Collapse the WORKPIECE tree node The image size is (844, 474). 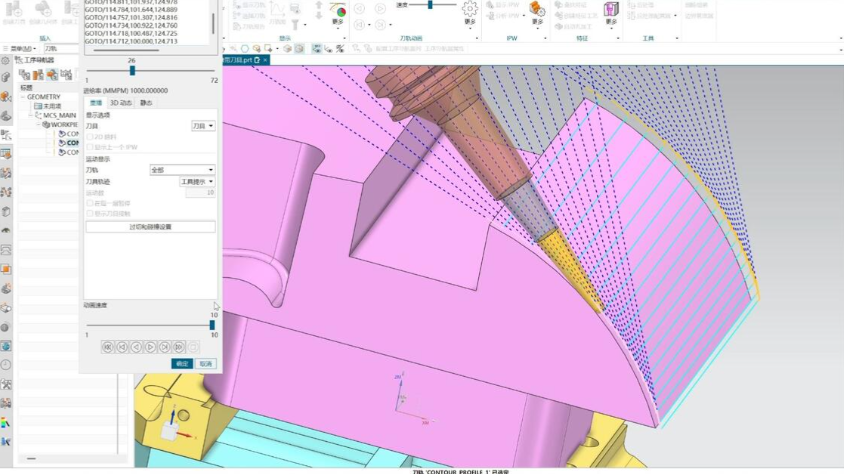(x=38, y=125)
